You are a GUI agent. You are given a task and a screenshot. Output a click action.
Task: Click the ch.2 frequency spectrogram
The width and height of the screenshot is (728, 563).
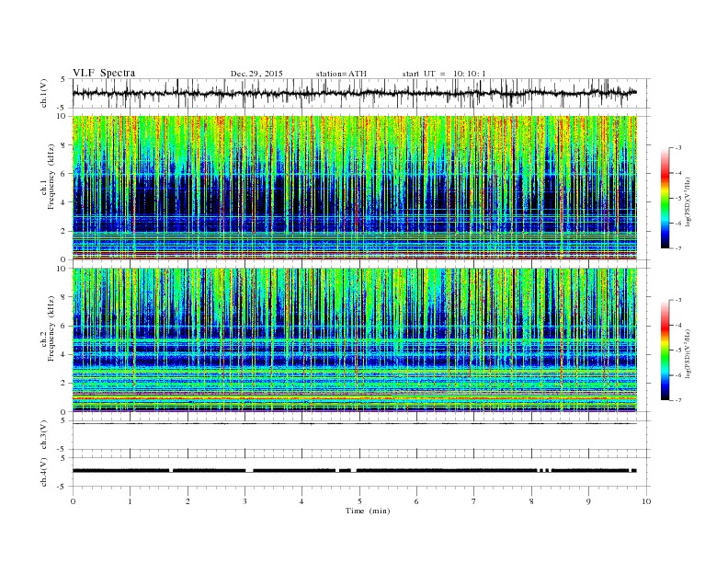(355, 340)
